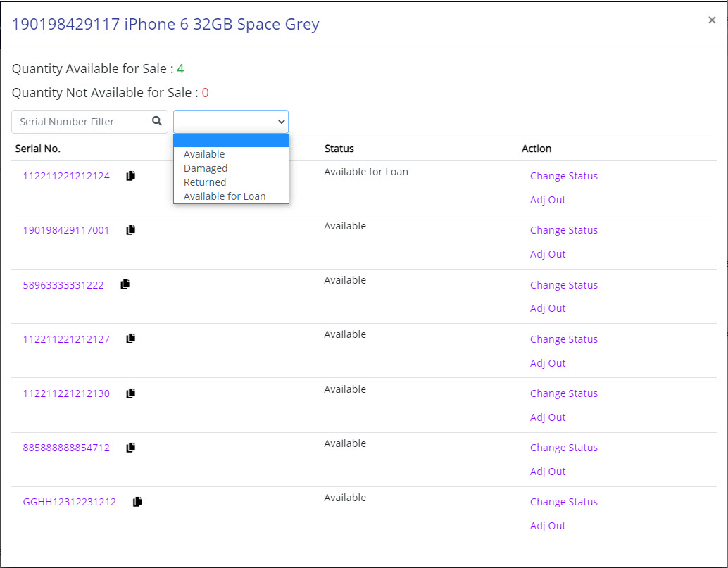
Task: Click the Status column header
Action: (x=339, y=149)
